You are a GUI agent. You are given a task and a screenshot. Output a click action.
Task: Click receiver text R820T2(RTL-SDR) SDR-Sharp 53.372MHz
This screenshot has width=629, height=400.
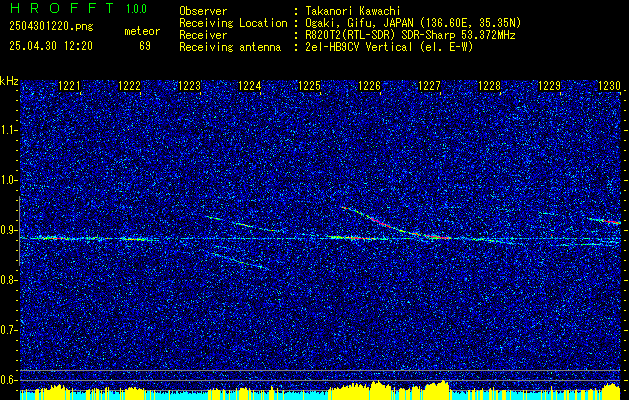coord(410,35)
